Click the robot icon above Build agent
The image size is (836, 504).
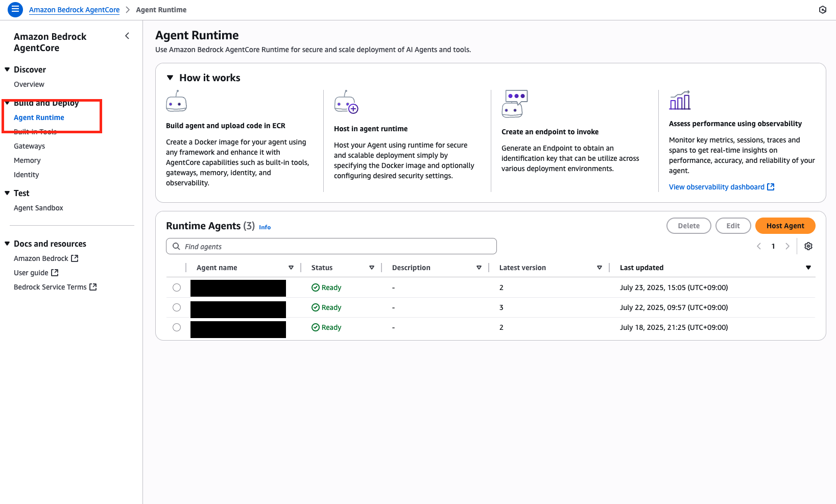coord(176,101)
